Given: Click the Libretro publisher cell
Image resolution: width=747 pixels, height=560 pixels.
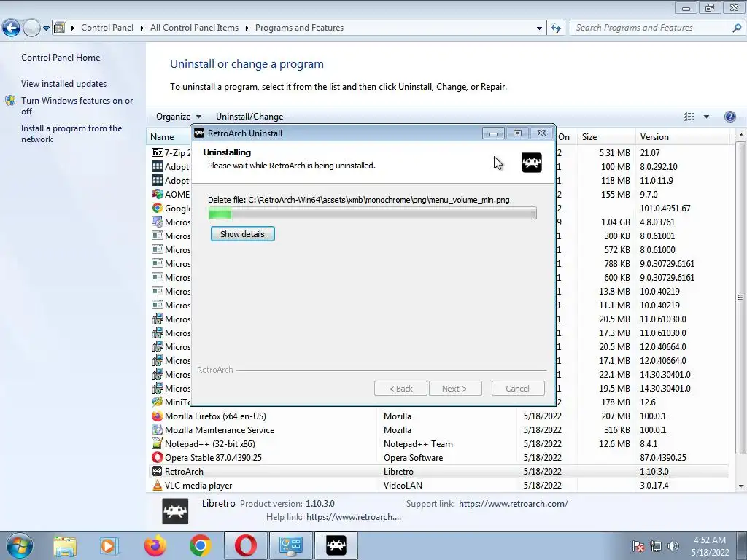Looking at the screenshot, I should (398, 472).
